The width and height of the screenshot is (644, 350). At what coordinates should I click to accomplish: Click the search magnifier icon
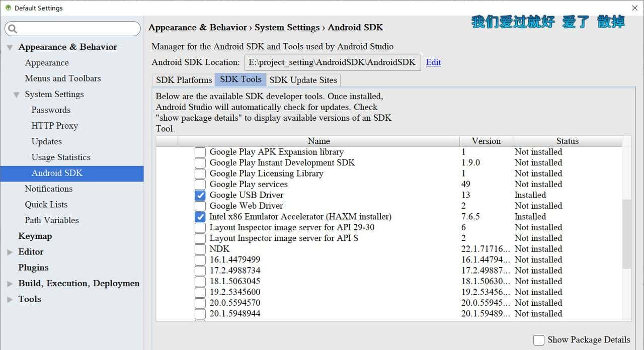point(13,28)
